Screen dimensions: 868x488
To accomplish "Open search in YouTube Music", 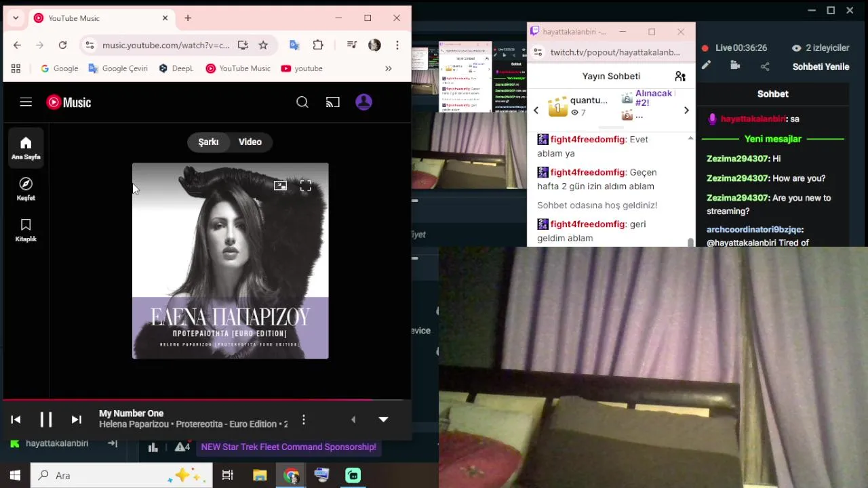I will 302,102.
